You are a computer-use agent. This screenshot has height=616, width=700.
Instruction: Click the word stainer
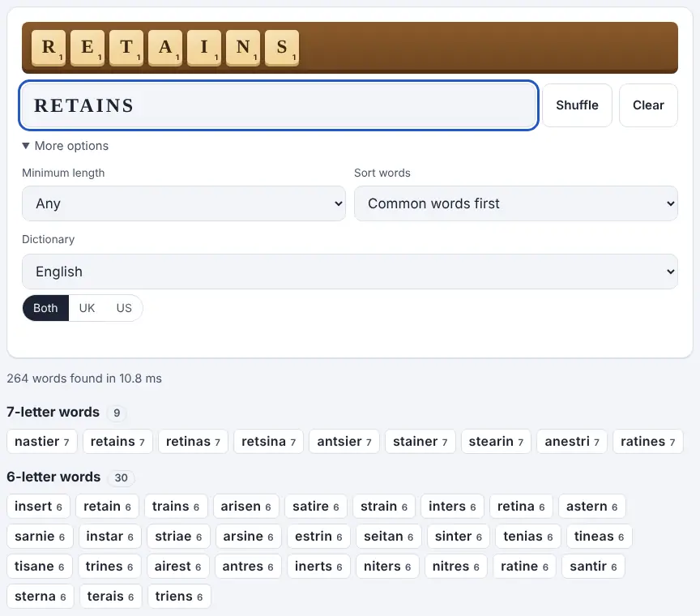[420, 442]
